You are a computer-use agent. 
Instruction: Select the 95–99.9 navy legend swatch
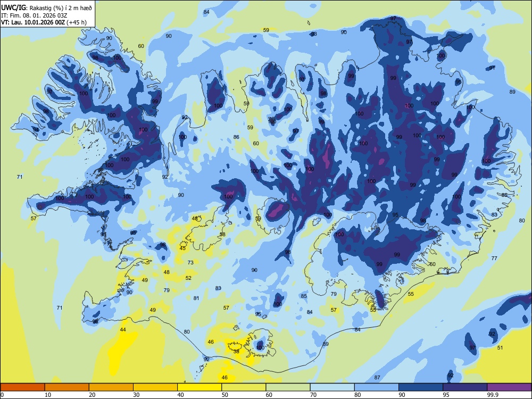465,387
